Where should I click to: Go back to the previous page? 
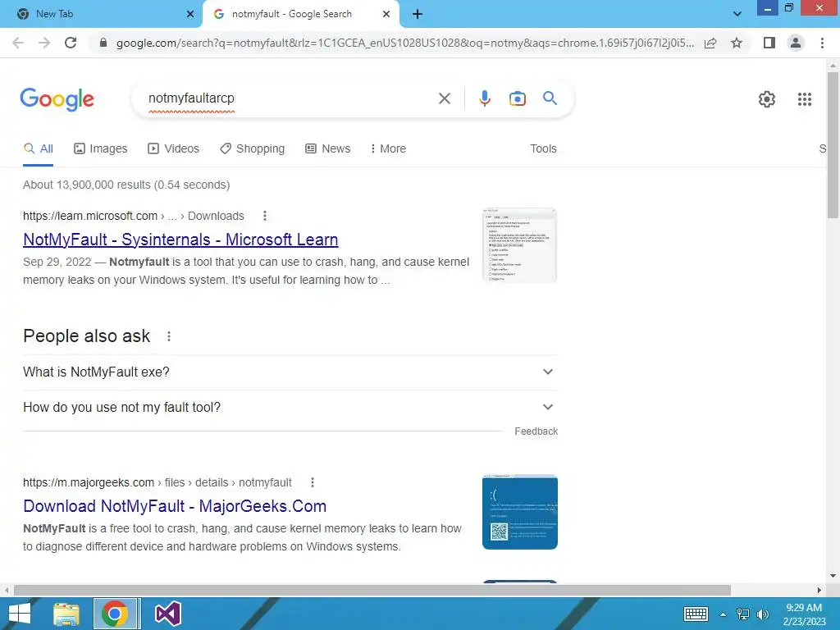tap(18, 43)
